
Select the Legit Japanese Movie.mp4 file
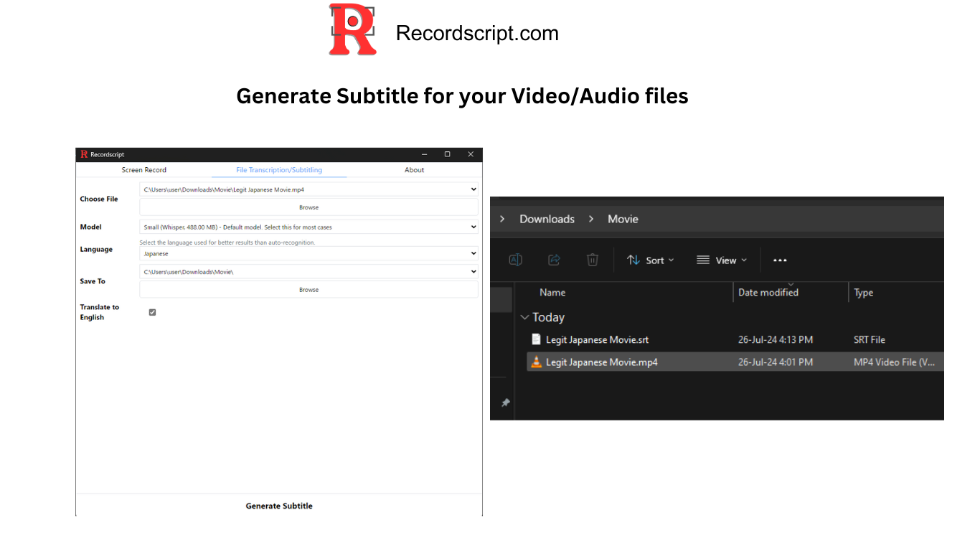[601, 362]
